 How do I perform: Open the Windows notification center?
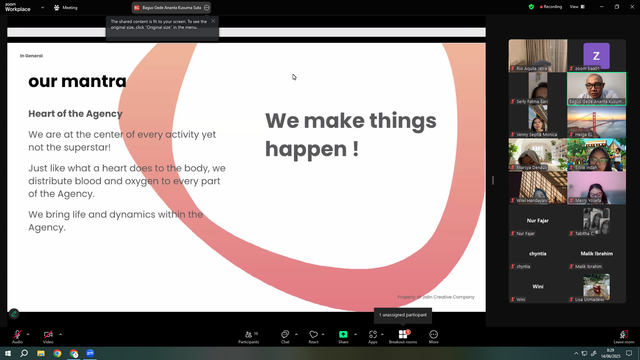point(629,353)
